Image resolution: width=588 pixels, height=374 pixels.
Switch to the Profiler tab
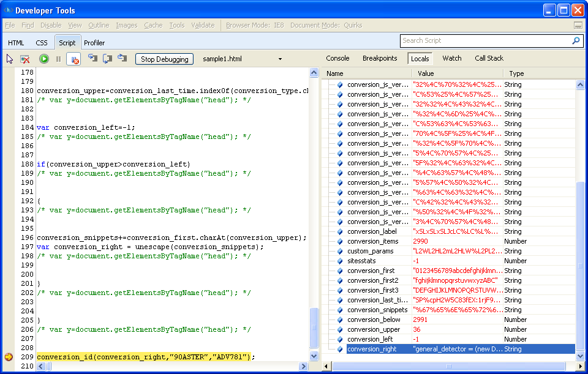(94, 43)
